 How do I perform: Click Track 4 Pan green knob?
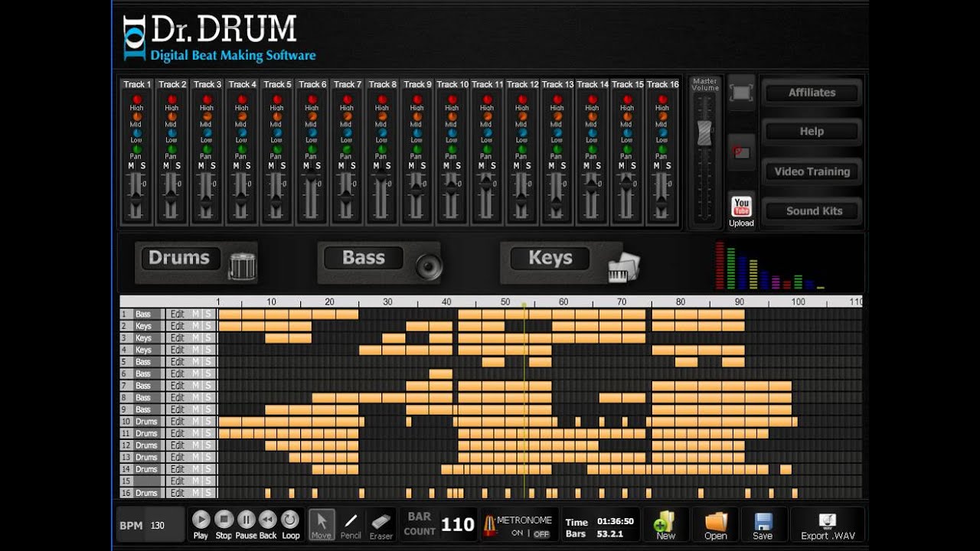[242, 149]
